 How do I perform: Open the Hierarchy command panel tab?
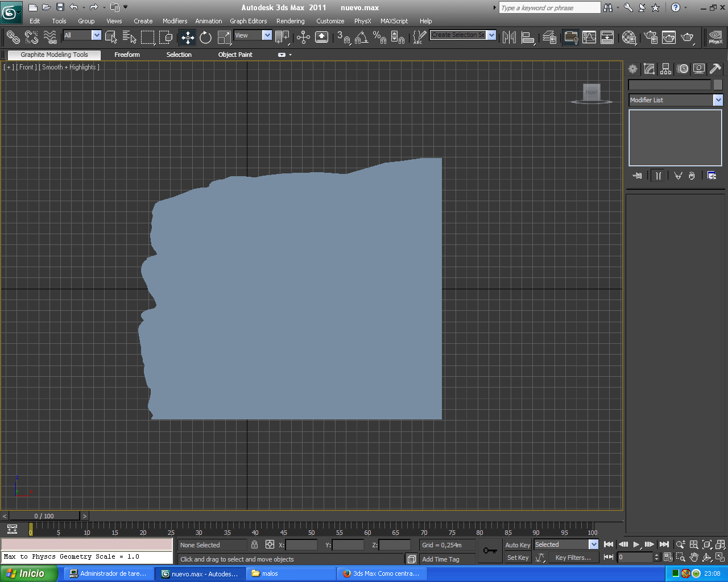pos(666,69)
